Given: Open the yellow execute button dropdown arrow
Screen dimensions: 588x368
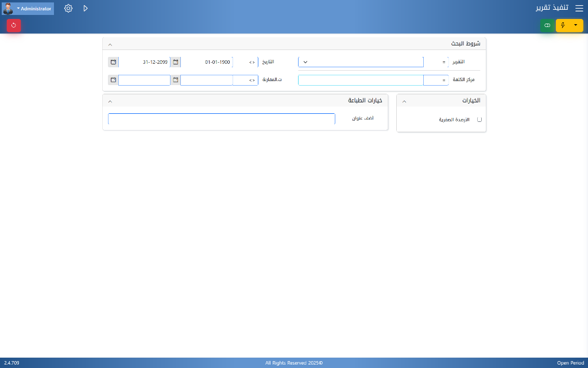Looking at the screenshot, I should pyautogui.click(x=576, y=25).
